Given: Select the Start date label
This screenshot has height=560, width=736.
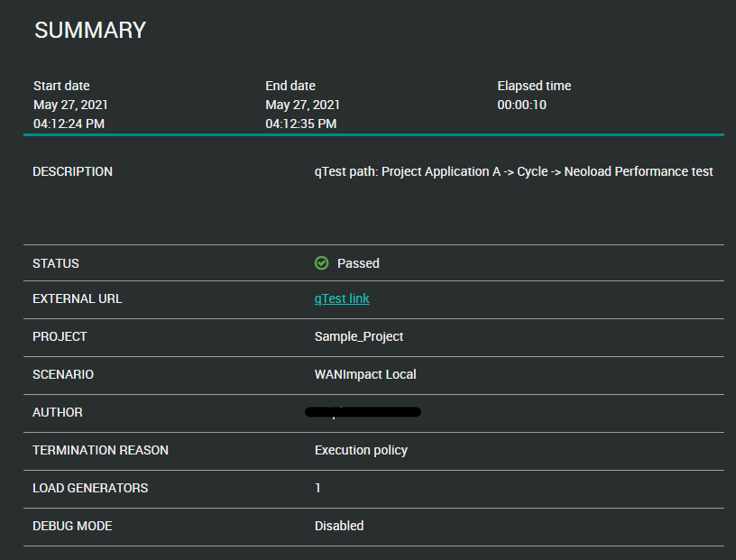Looking at the screenshot, I should click(61, 86).
